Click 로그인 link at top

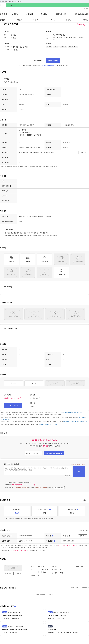83,9
